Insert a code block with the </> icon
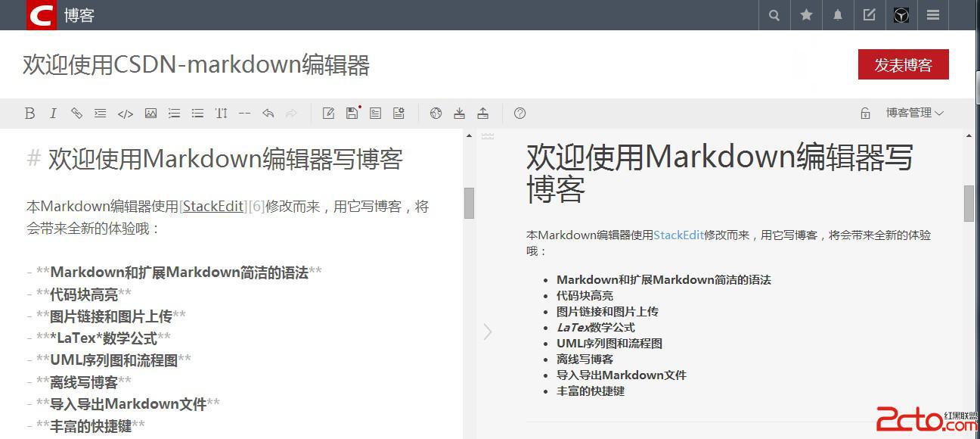Image resolution: width=980 pixels, height=439 pixels. click(126, 114)
